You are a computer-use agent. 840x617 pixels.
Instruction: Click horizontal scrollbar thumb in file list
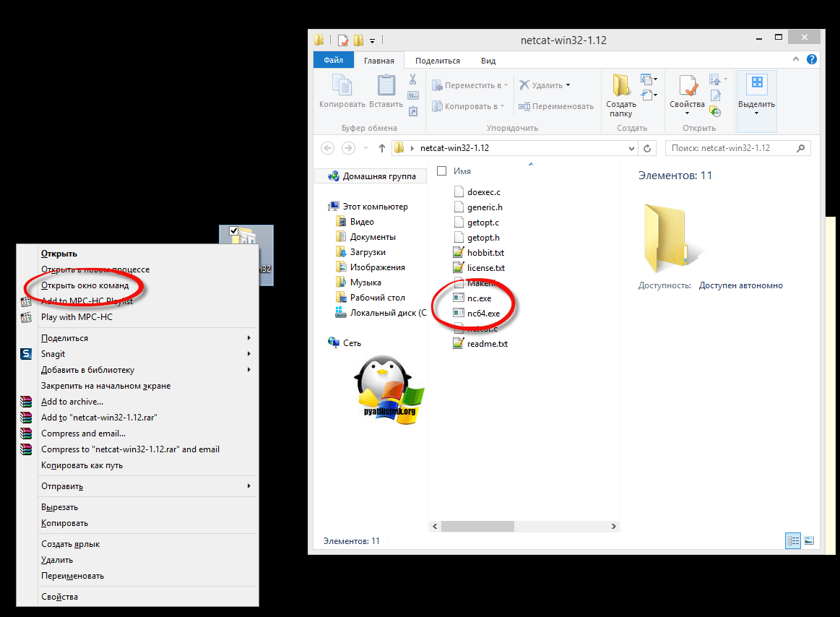(477, 527)
